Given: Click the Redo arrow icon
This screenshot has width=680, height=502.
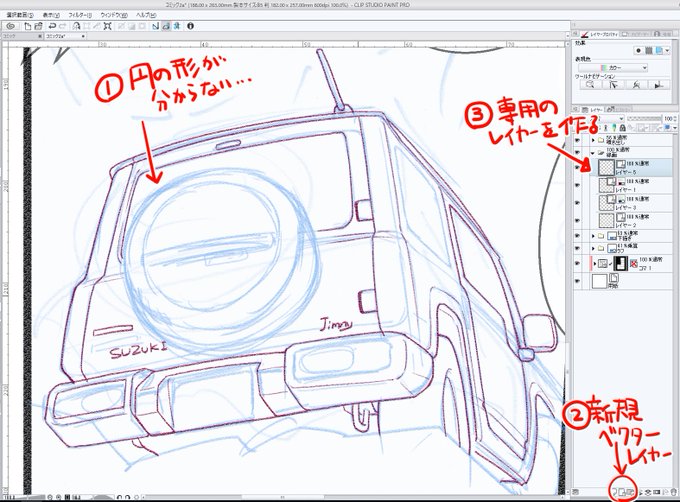Looking at the screenshot, I should click(62, 26).
